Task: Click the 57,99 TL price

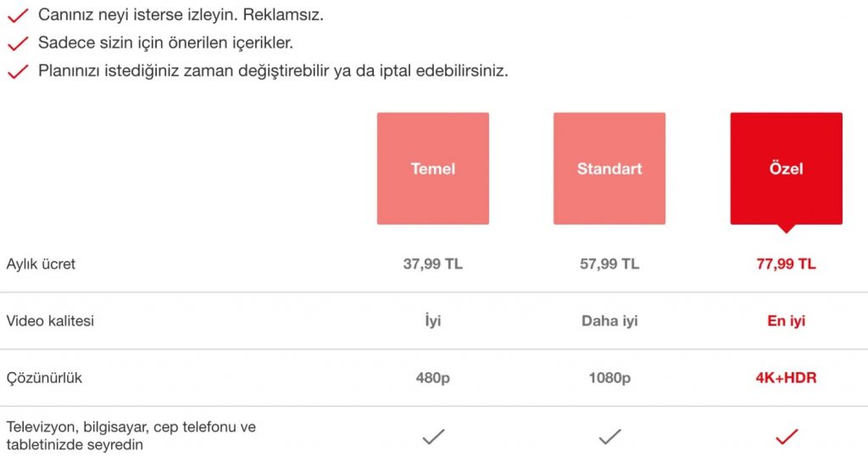Action: coord(609,264)
